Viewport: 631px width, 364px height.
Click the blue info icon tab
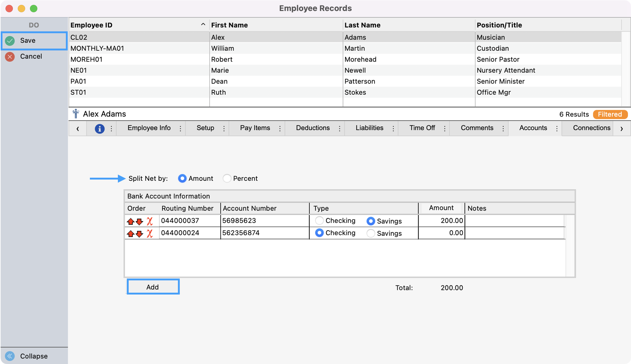pyautogui.click(x=99, y=129)
